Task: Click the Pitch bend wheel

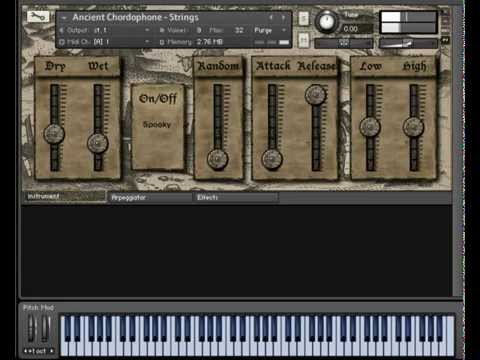Action: pos(31,329)
